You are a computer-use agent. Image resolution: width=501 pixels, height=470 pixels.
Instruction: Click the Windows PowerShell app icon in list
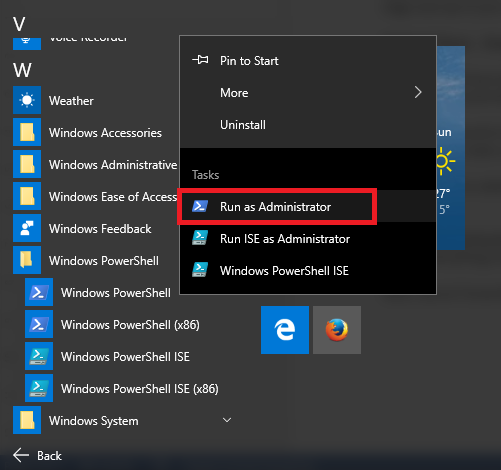39,292
